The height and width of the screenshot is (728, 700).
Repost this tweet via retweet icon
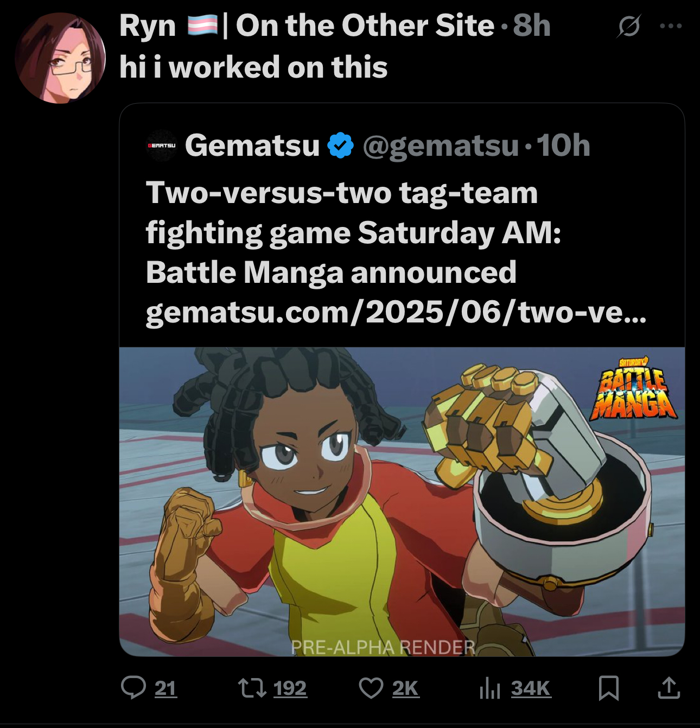click(x=252, y=688)
